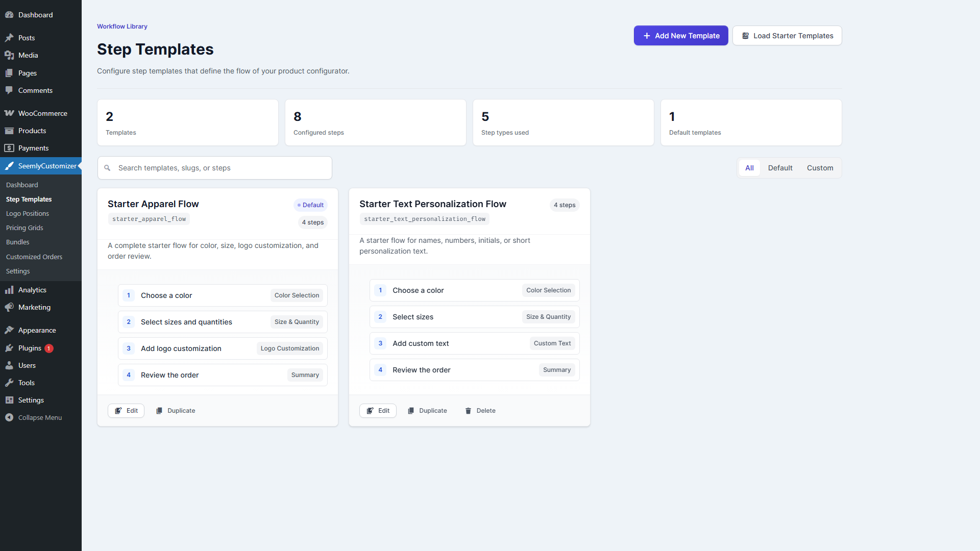Open Pricing Grids submenu item
This screenshot has height=551, width=980.
(x=24, y=228)
